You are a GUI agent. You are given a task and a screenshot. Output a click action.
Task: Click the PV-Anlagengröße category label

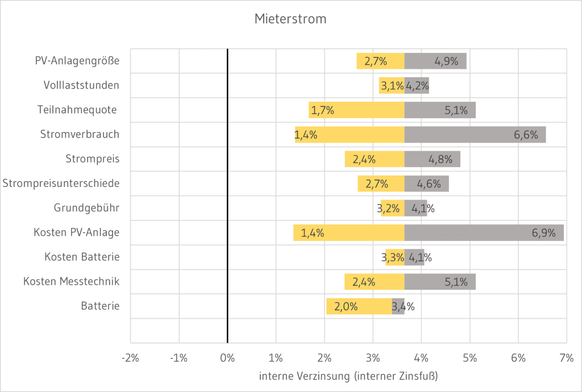point(77,61)
